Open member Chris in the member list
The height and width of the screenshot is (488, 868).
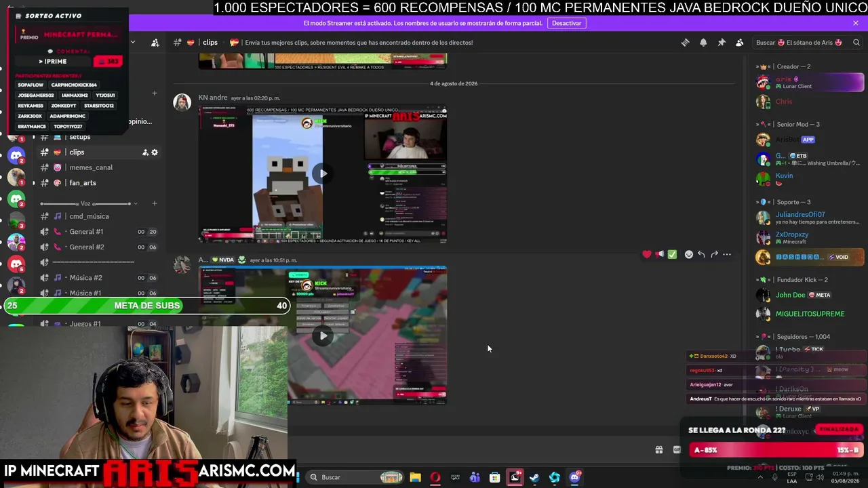tap(810, 102)
